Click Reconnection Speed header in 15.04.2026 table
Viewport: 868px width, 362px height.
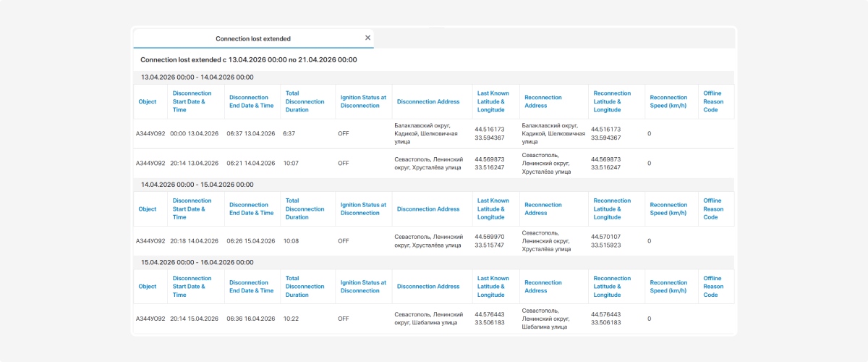click(x=668, y=287)
